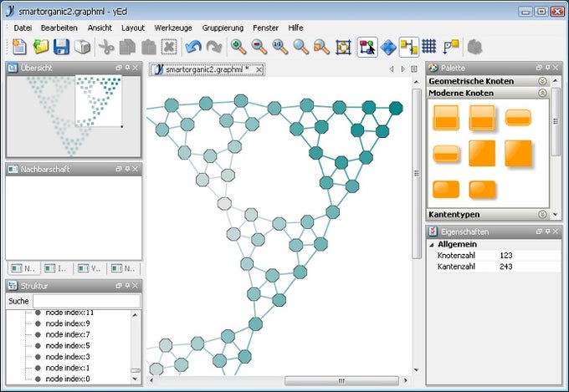Click the Übersicht overview thumbnail
The height and width of the screenshot is (392, 569).
pos(74,115)
